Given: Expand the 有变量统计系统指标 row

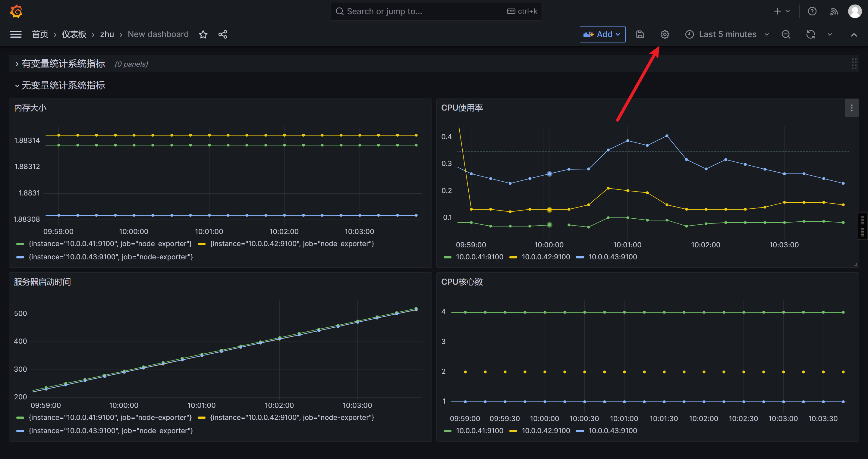Looking at the screenshot, I should point(63,64).
